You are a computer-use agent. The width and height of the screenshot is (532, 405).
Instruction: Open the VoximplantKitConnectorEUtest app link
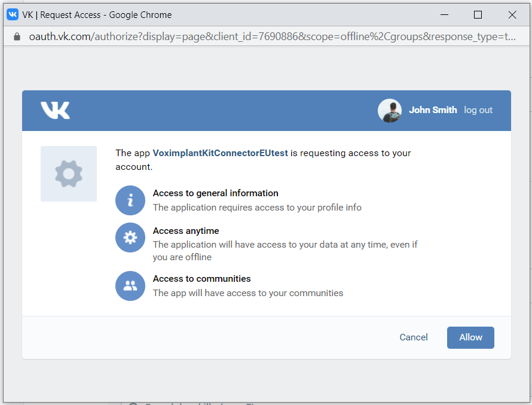pyautogui.click(x=220, y=153)
